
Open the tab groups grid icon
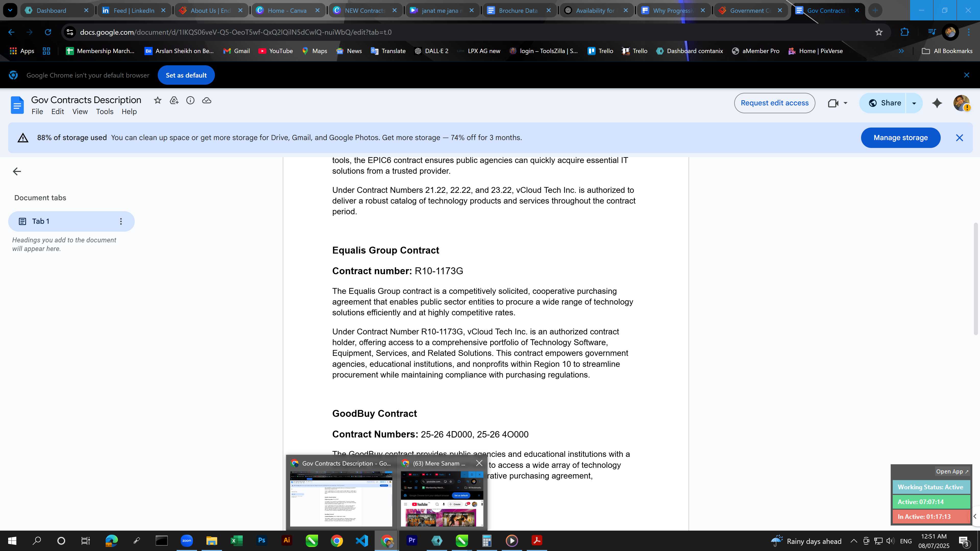tap(46, 51)
